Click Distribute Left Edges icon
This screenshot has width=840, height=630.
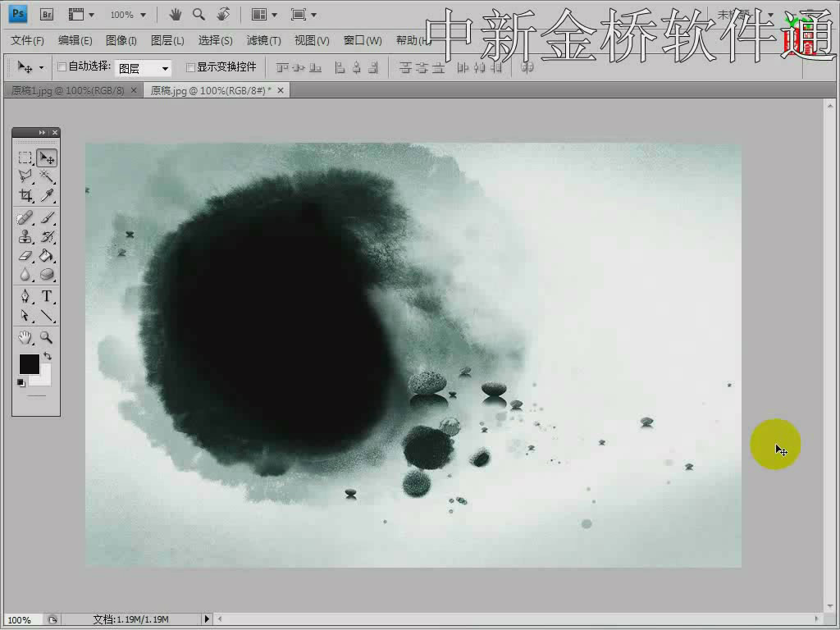pos(463,68)
